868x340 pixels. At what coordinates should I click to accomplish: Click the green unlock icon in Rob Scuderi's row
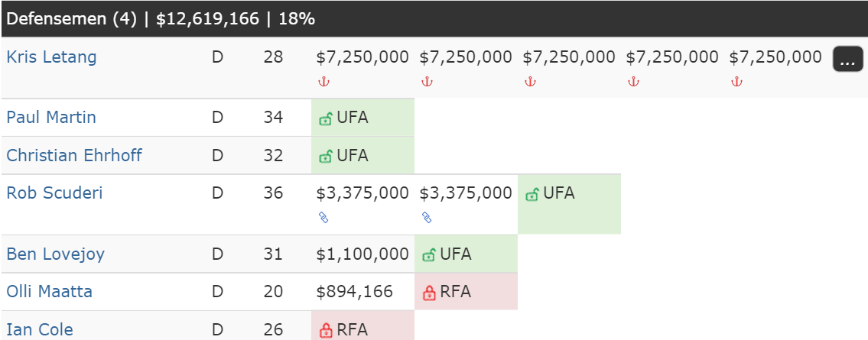(532, 194)
